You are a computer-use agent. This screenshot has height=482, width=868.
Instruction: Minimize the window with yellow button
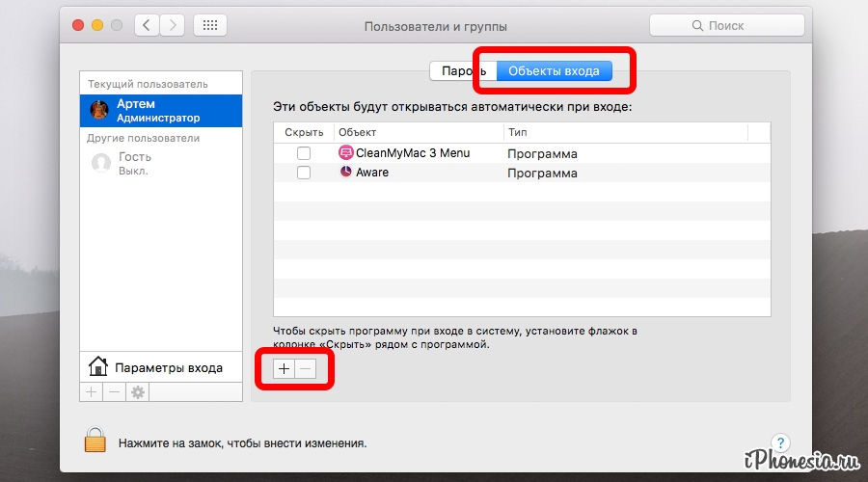[x=97, y=25]
